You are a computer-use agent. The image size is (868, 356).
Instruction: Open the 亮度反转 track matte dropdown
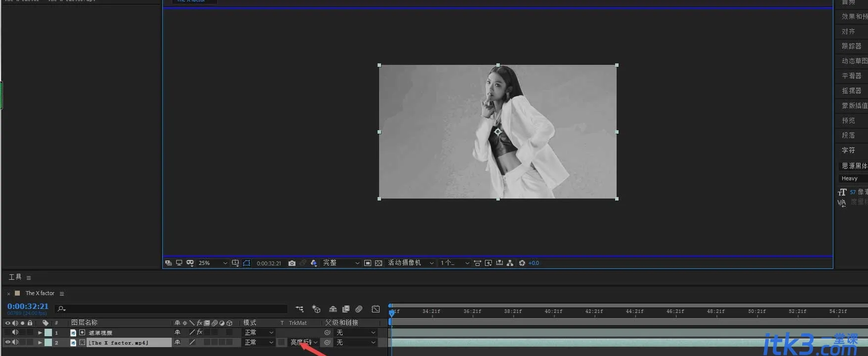tap(304, 343)
